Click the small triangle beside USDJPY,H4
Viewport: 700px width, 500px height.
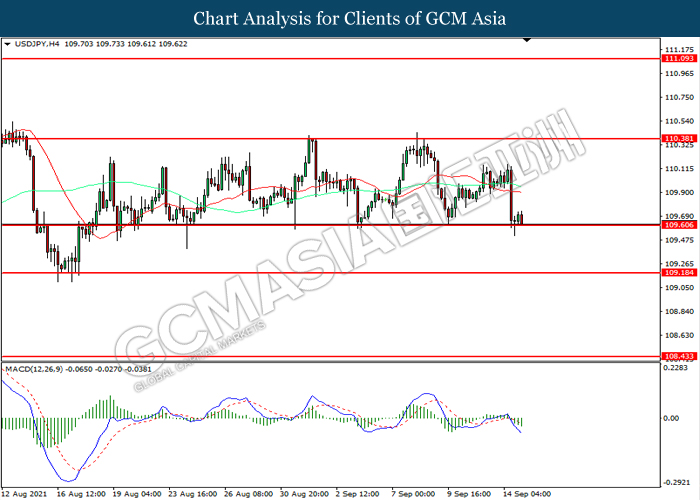pos(8,45)
